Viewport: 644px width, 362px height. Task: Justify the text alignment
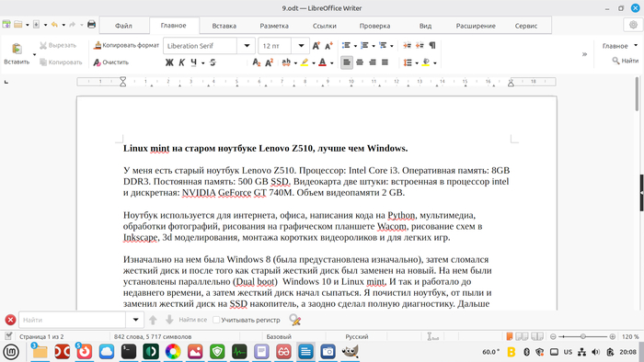point(385,62)
